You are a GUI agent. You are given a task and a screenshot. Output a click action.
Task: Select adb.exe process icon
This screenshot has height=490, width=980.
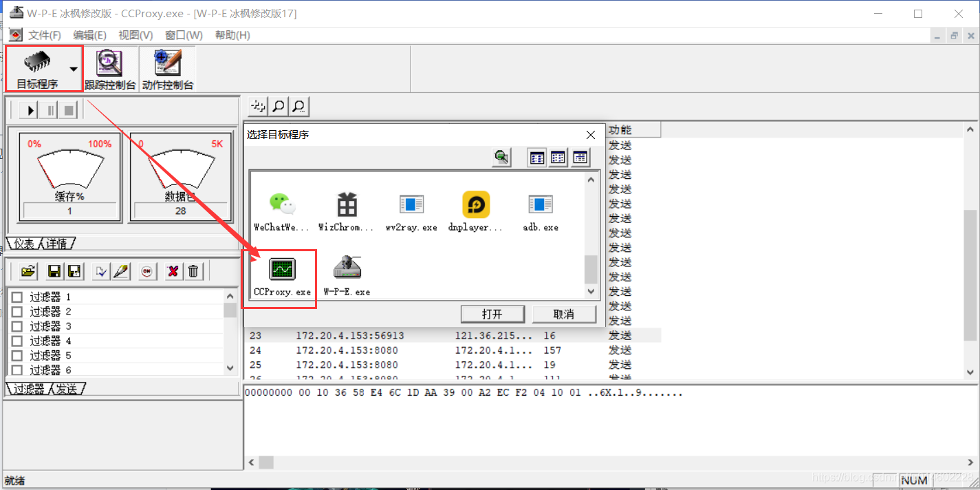pyautogui.click(x=541, y=204)
